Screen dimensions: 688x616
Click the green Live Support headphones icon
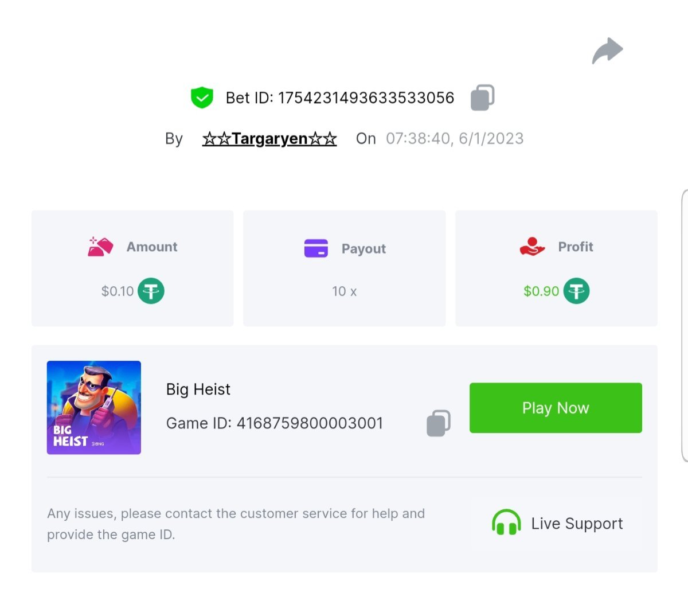tap(506, 523)
